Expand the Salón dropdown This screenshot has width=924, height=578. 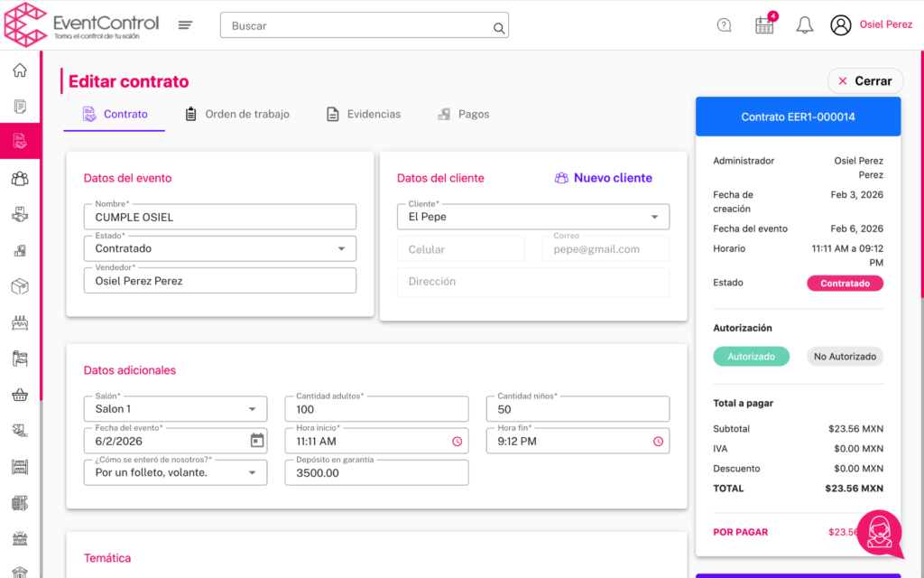pos(252,409)
